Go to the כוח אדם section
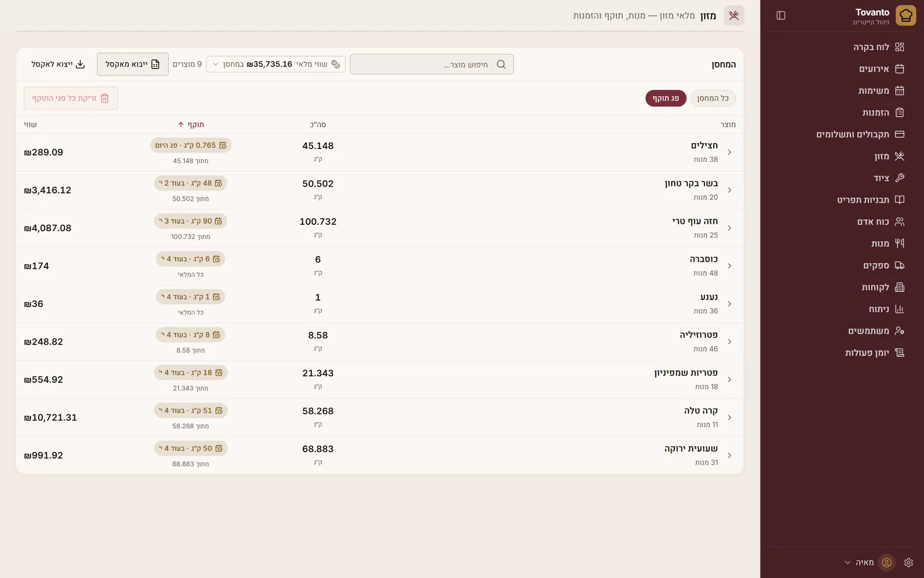Image resolution: width=924 pixels, height=578 pixels. click(841, 222)
